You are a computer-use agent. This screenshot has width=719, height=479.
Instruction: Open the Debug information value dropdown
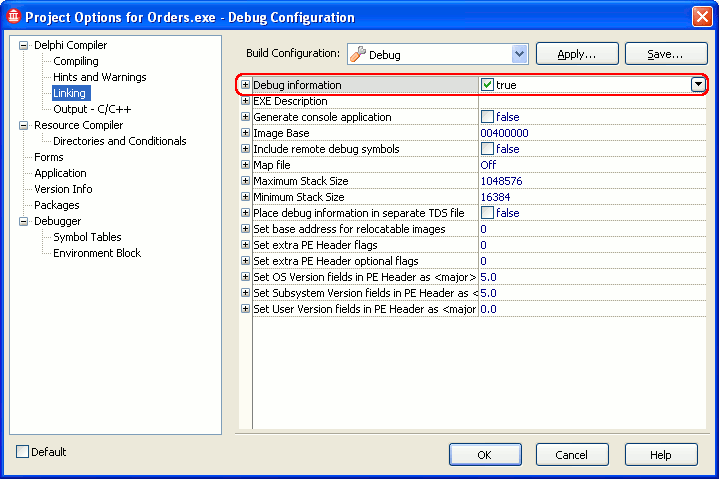pos(698,85)
